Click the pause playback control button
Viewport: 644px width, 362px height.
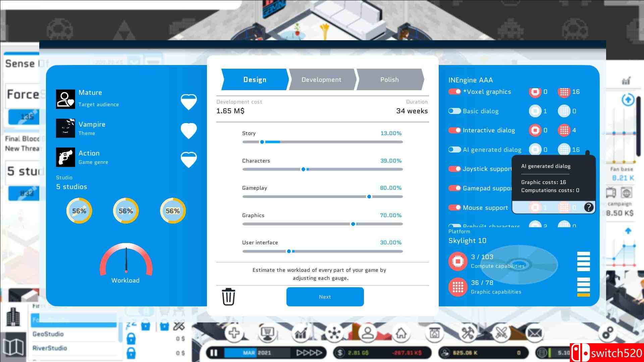(215, 352)
